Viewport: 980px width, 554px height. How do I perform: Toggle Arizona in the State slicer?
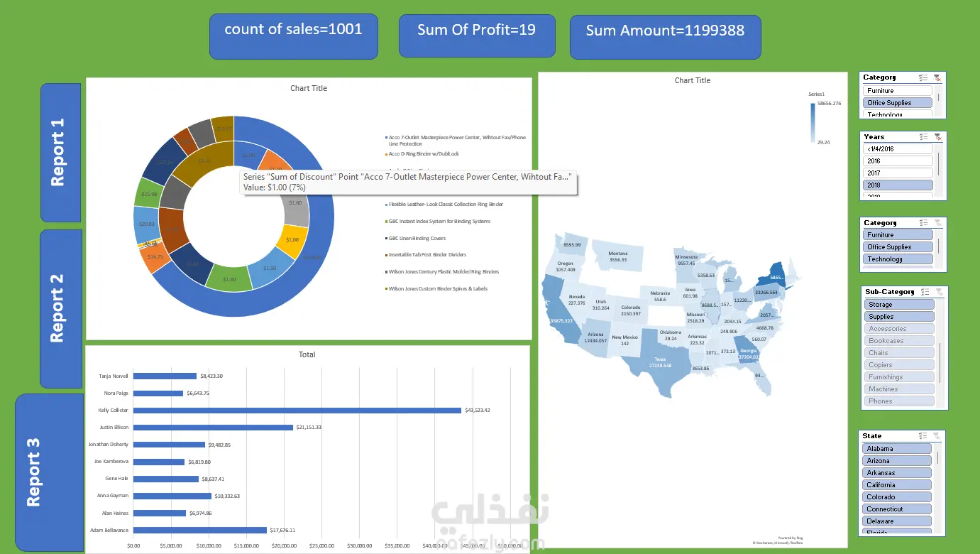click(x=897, y=461)
